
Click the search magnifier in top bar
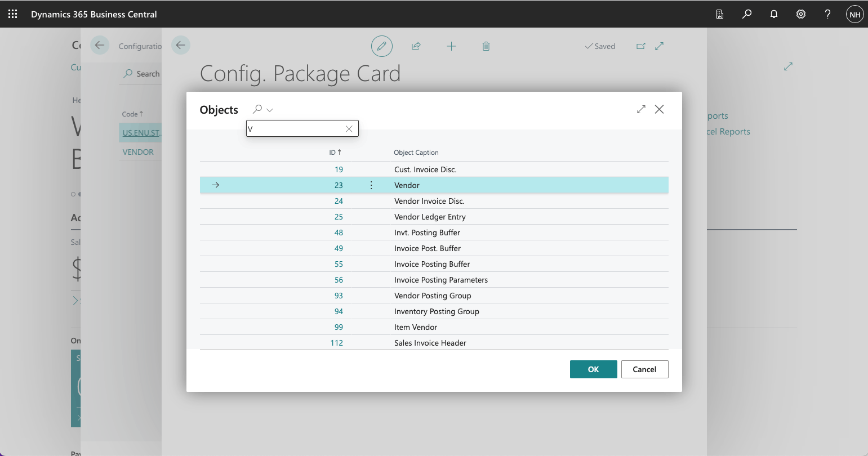pyautogui.click(x=747, y=14)
